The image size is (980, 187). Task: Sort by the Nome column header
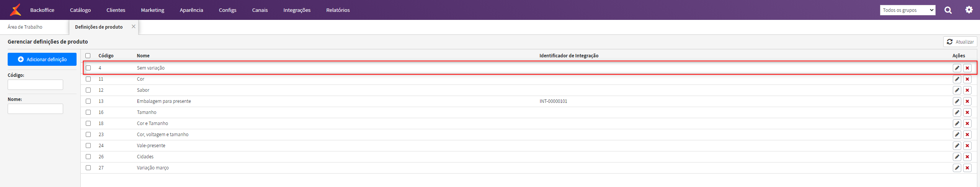143,55
